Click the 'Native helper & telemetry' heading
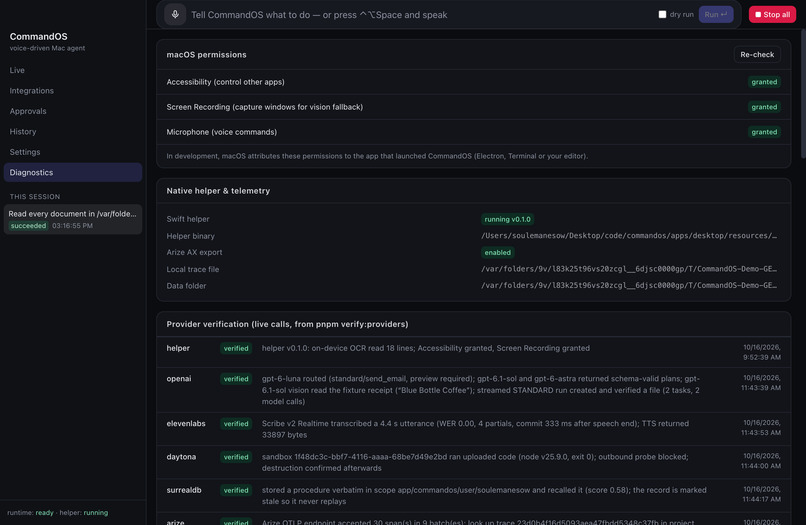This screenshot has height=525, width=806. (x=218, y=191)
